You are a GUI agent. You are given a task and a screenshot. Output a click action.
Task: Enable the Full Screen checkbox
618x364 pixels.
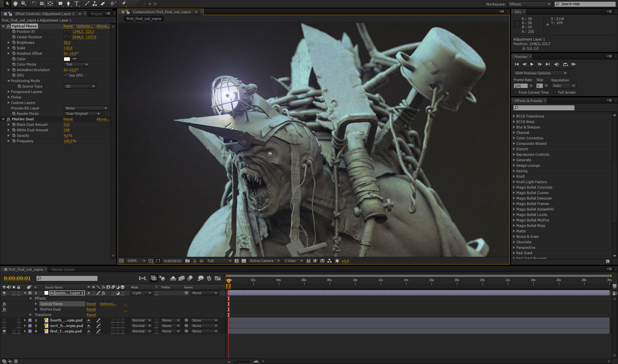555,92
